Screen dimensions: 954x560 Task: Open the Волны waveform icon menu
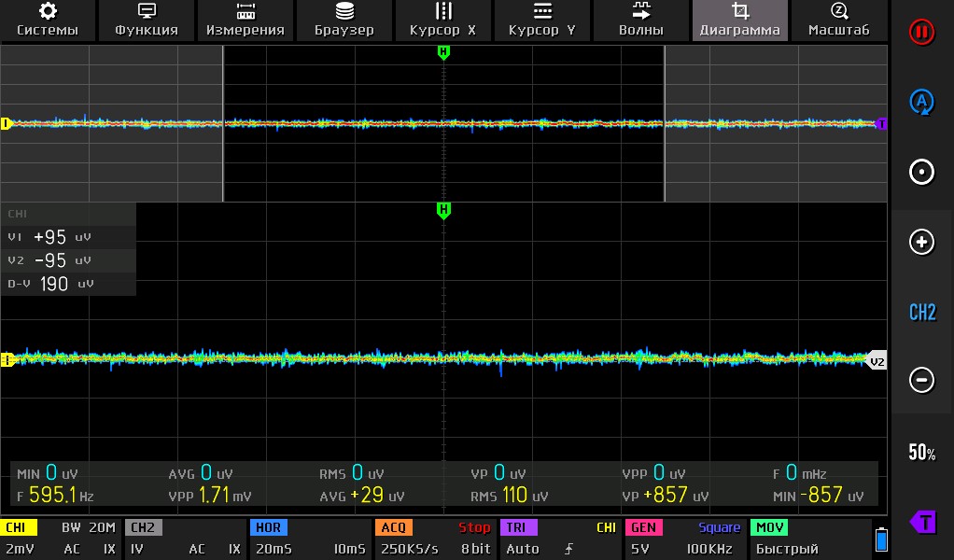pos(641,20)
